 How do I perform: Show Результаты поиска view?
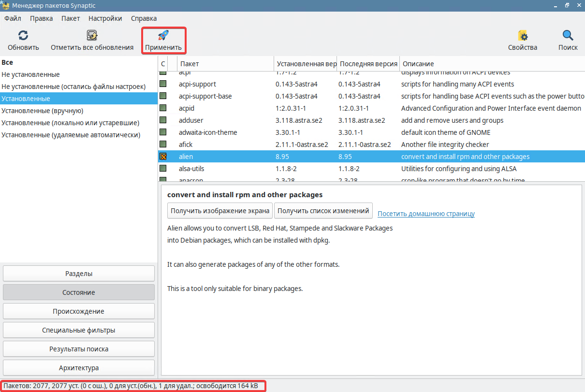(79, 349)
